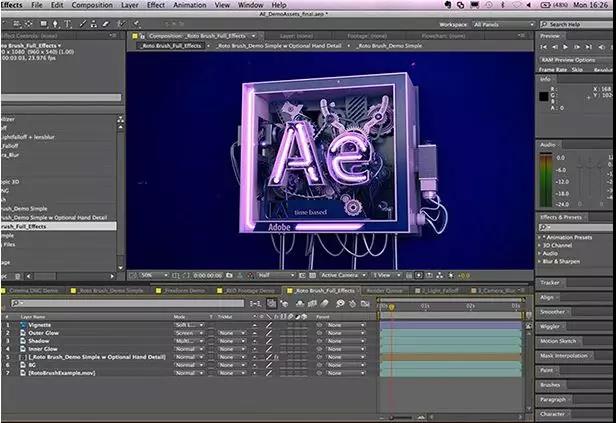Open the 50% magnification dropdown

click(x=154, y=275)
